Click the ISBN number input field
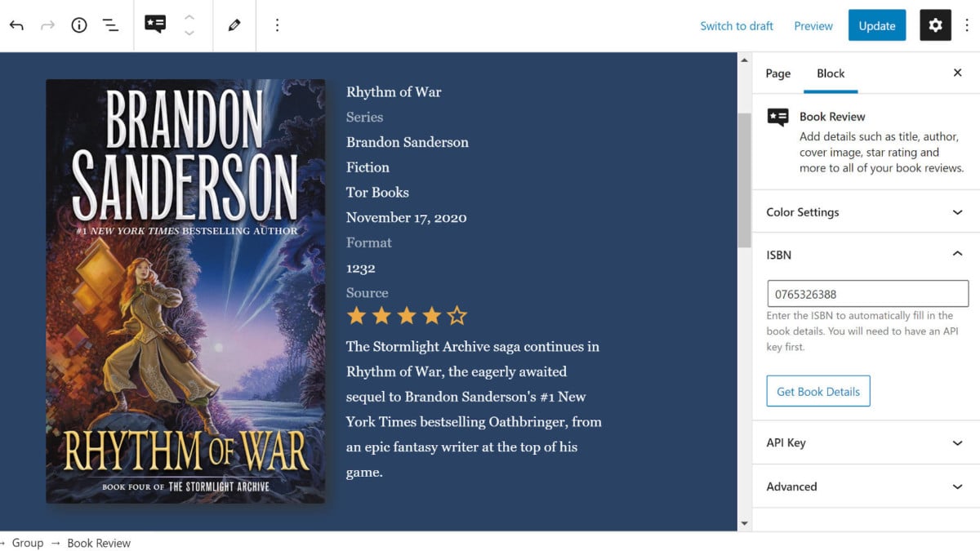 [867, 294]
